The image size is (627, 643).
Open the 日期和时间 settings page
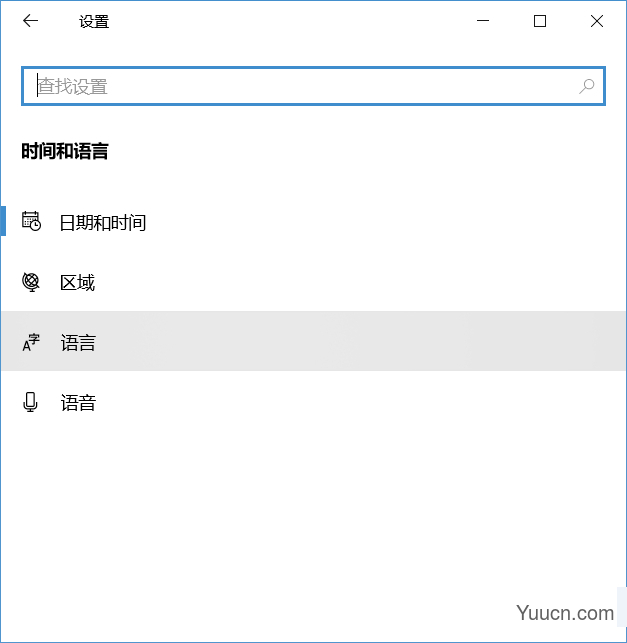coord(103,222)
